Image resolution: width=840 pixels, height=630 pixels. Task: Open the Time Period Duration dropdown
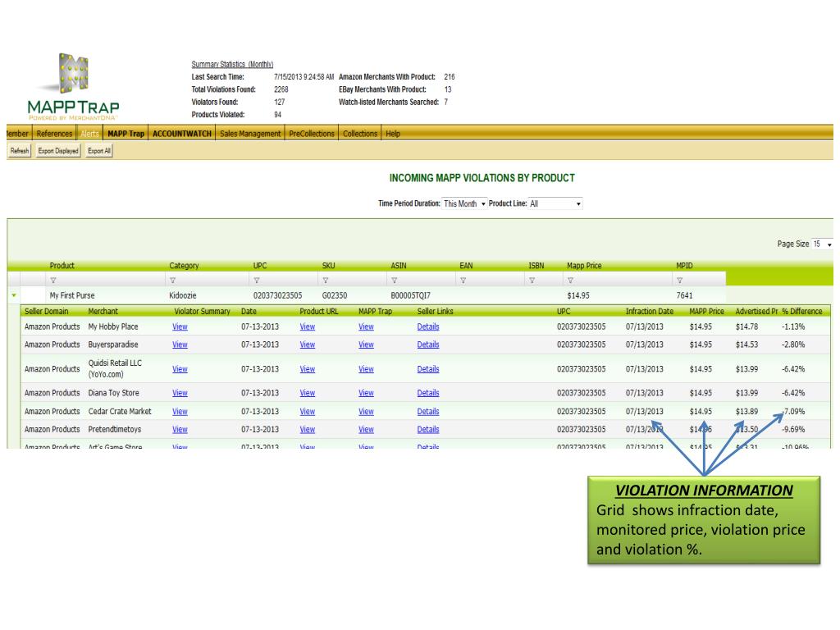pos(464,203)
